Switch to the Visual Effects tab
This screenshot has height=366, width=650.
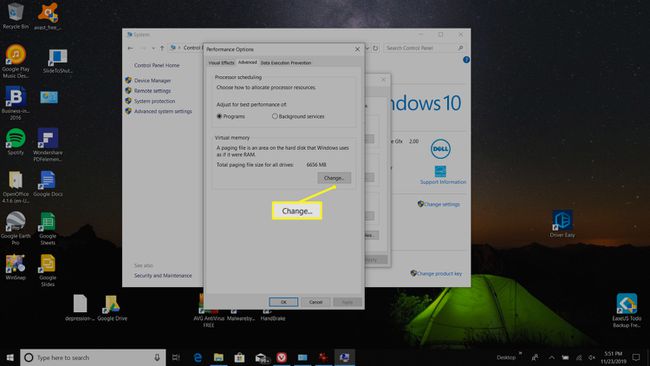coord(221,63)
